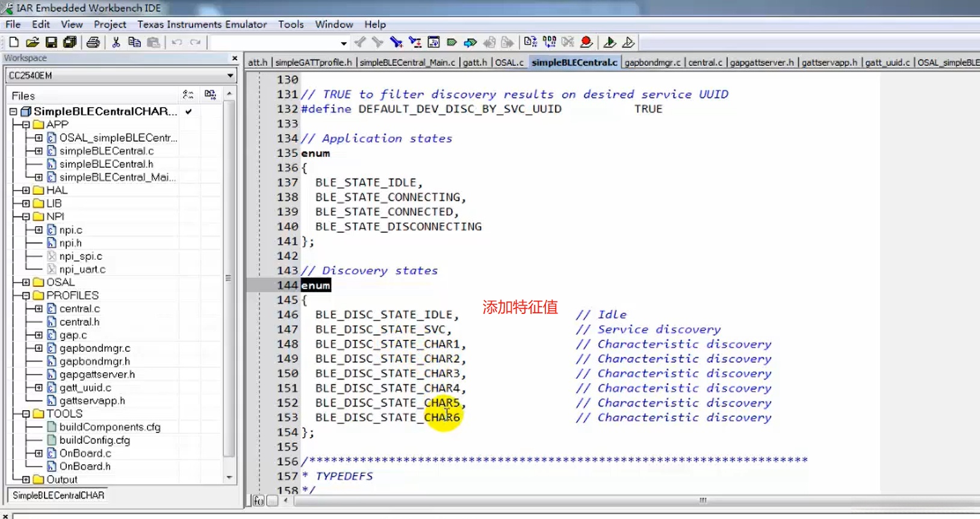The image size is (980, 519).
Task: Select simpleBLECentral.h in the file tree
Action: tap(106, 164)
